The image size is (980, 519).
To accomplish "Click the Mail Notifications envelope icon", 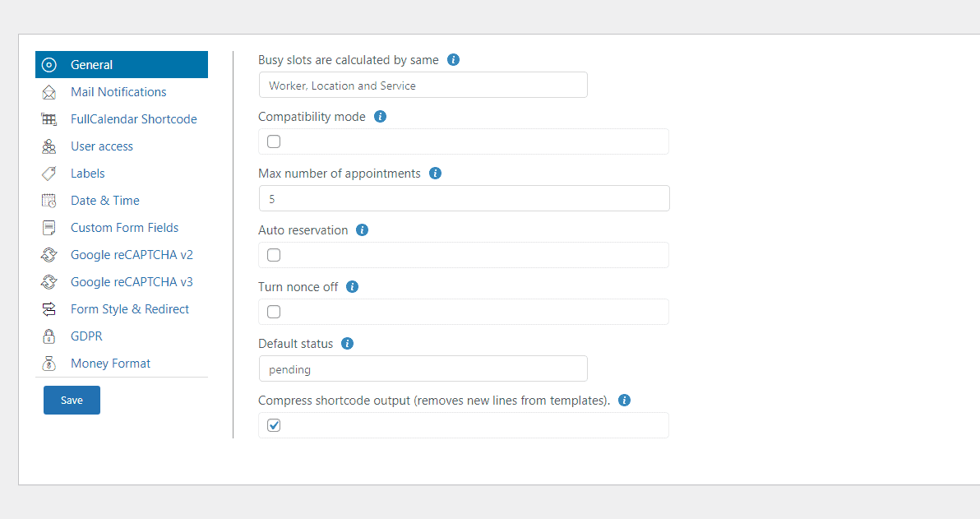I will pos(49,92).
